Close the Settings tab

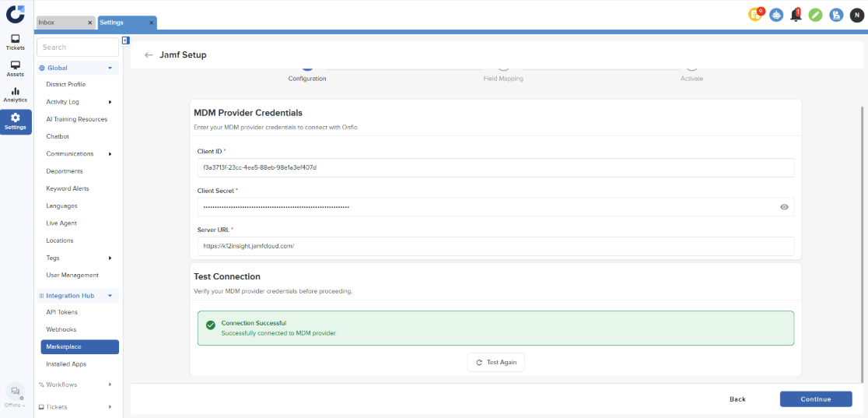150,23
